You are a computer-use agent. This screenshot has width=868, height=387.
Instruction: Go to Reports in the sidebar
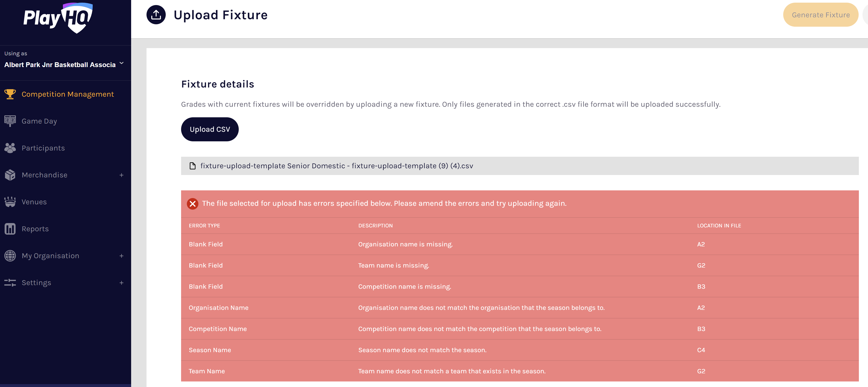[x=35, y=229]
